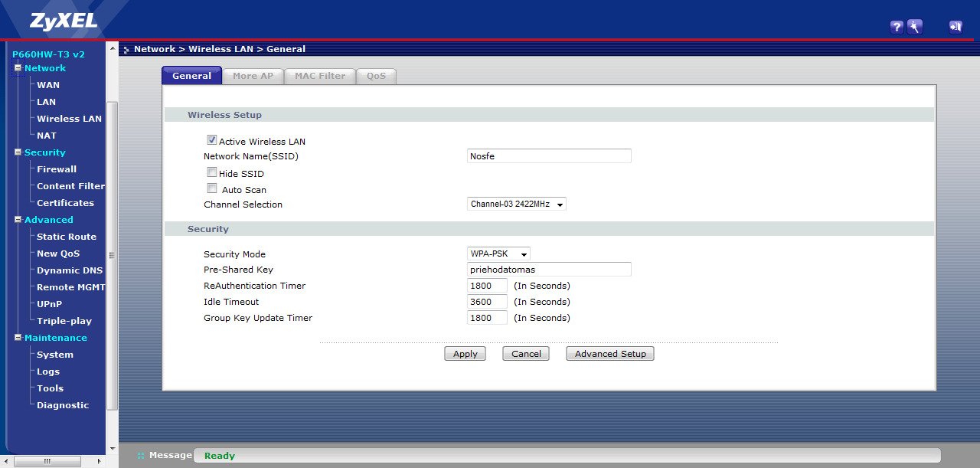Switch to the More AP tab
Screen dimensions: 980x468
pyautogui.click(x=253, y=76)
